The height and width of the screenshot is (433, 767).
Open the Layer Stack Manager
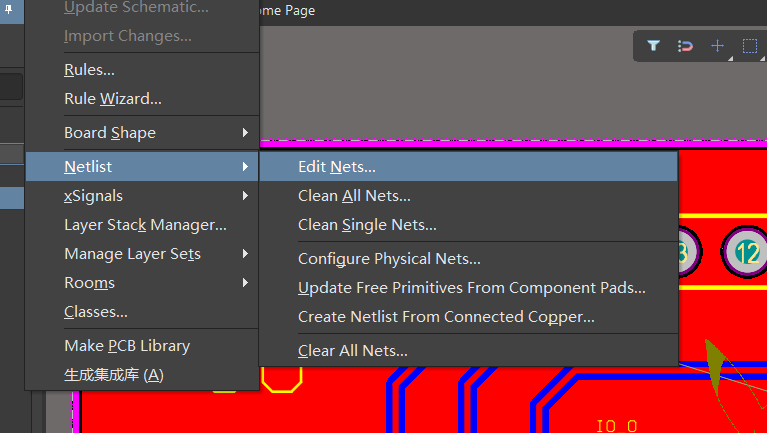tap(145, 225)
